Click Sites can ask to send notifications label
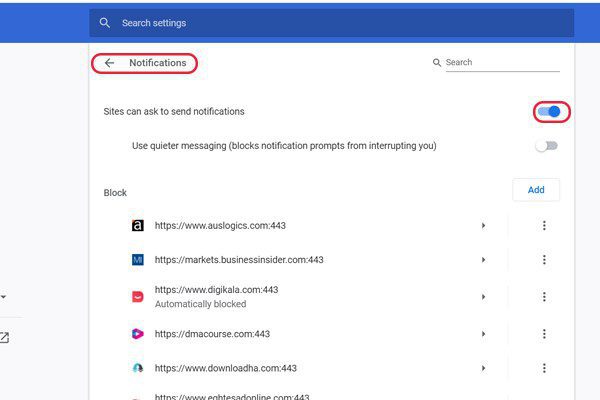The image size is (600, 400). tap(174, 111)
